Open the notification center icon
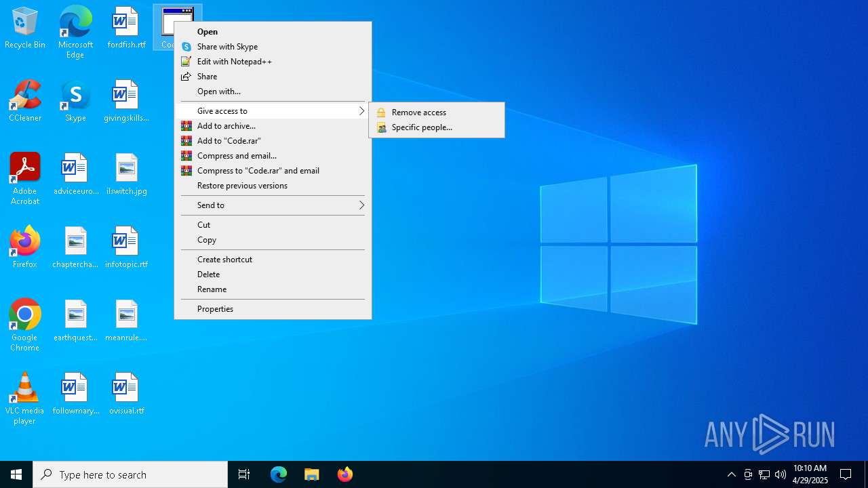The image size is (868, 488). (x=846, y=474)
